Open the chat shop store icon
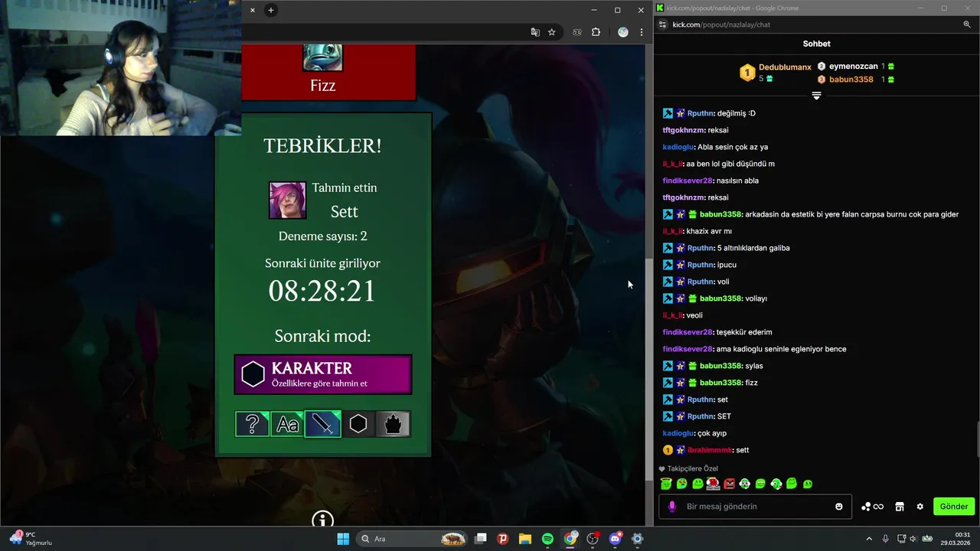980x551 pixels. tap(900, 507)
